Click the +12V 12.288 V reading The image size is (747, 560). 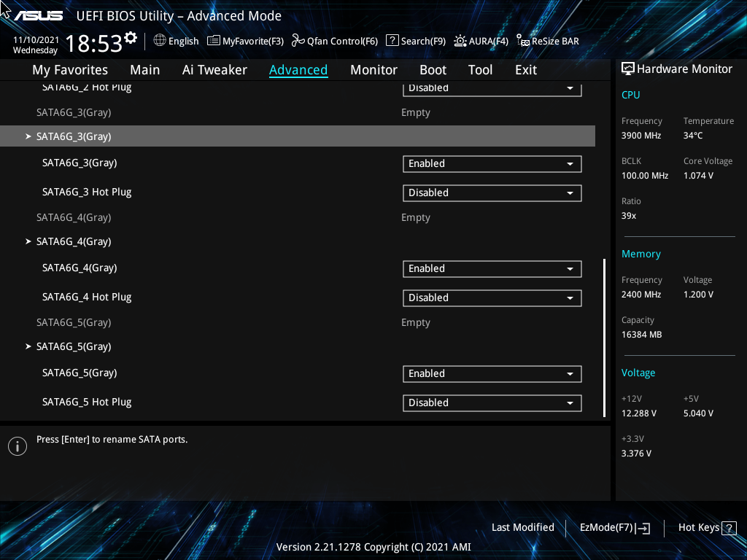tap(639, 413)
